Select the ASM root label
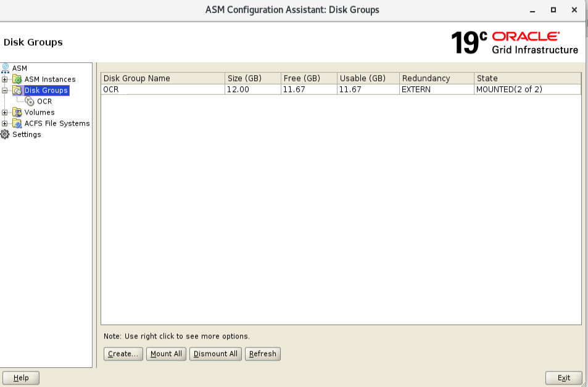The width and height of the screenshot is (588, 387). point(20,68)
